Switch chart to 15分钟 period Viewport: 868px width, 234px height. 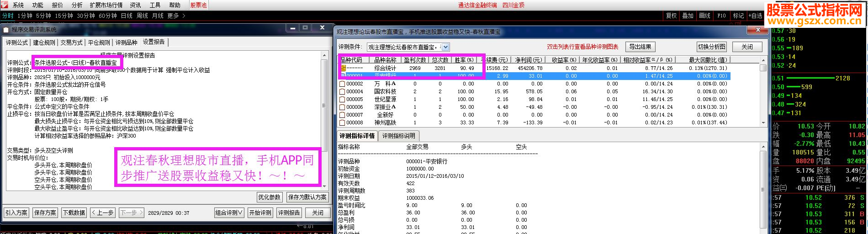coord(64,16)
